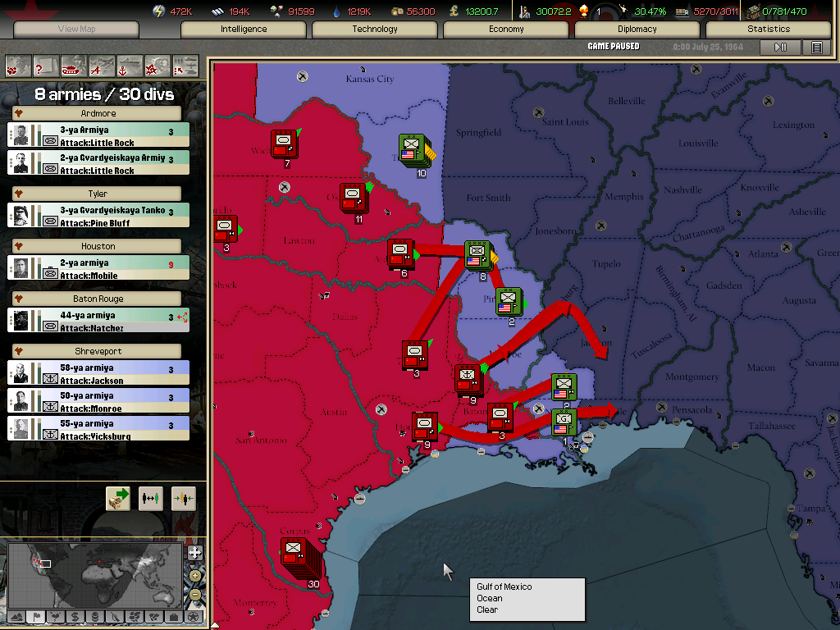
Task: Collapse the Shreveport province group header
Action: click(98, 352)
